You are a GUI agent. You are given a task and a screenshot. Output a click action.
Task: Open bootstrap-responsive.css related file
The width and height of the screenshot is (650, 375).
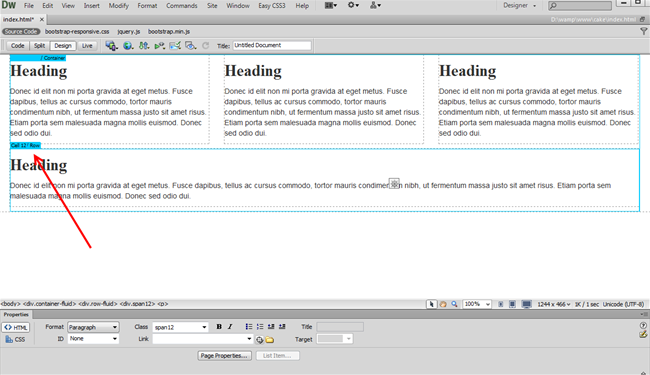pos(77,31)
